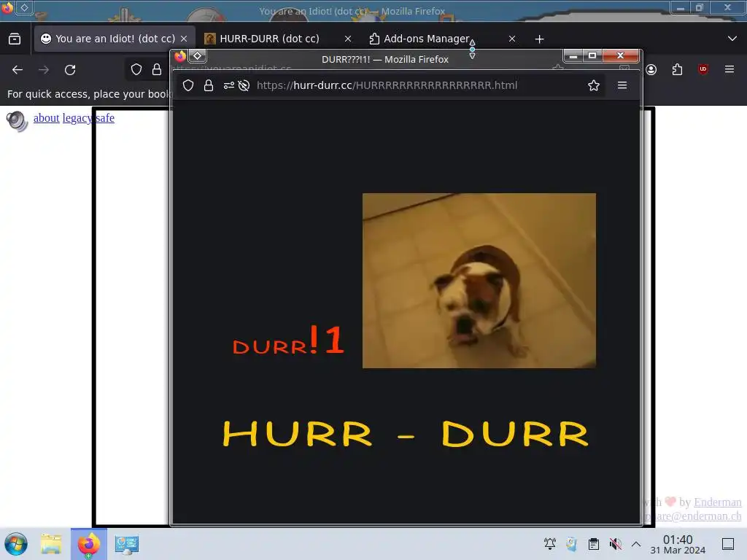Open the clipboard tray icon
747x560 pixels.
click(594, 544)
